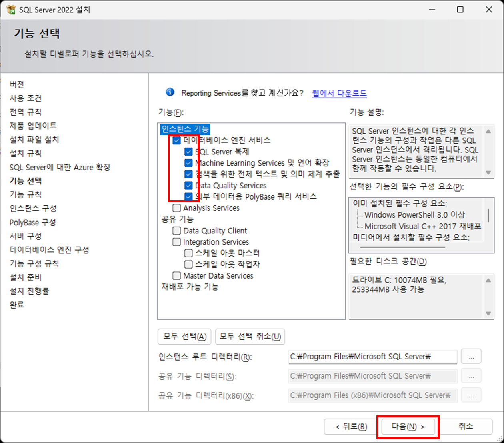Select the 인스턴스 구성 step

click(x=33, y=208)
